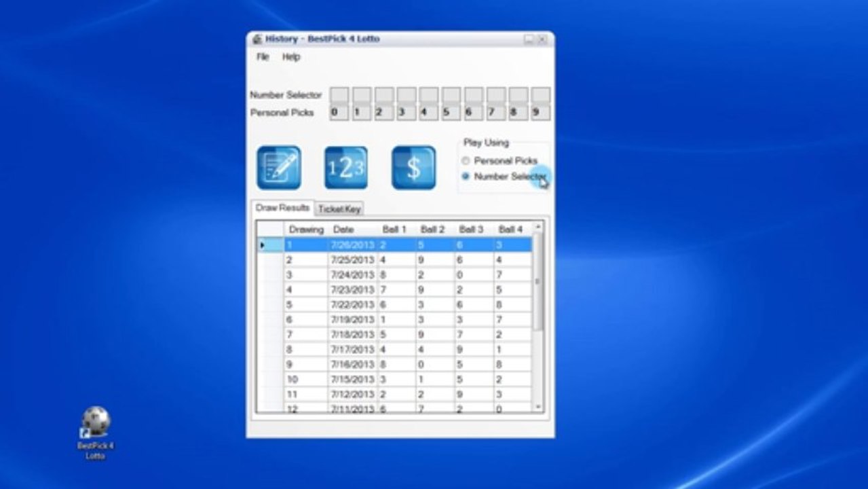Click Ball 2 cell in the 7/16/2013 row
Image resolution: width=868 pixels, height=489 pixels.
pos(434,364)
